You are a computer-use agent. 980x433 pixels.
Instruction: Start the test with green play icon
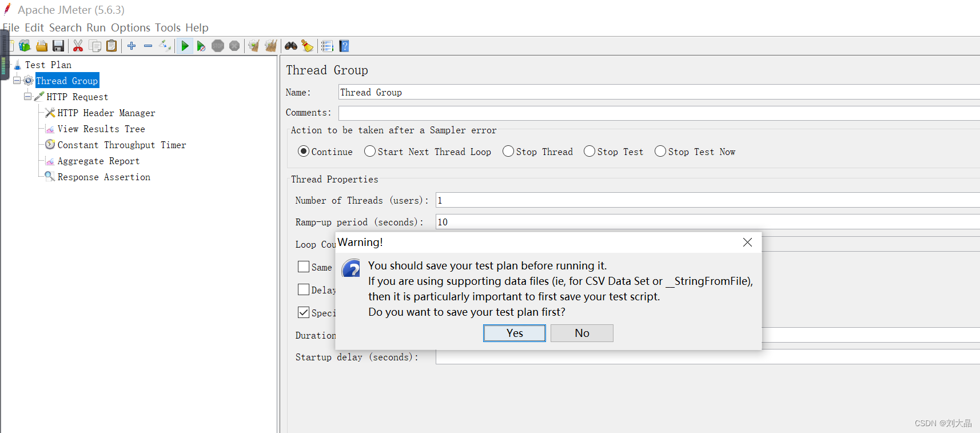pos(185,46)
